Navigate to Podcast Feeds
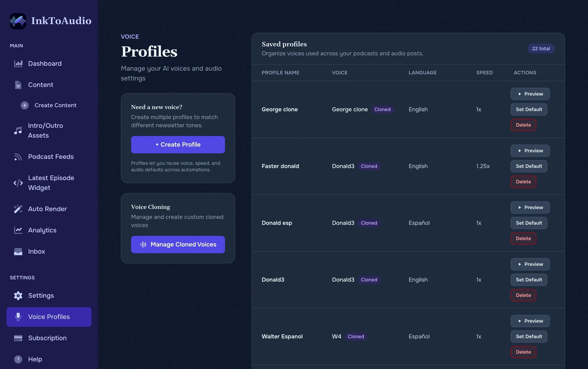This screenshot has height=369, width=588. click(x=49, y=157)
